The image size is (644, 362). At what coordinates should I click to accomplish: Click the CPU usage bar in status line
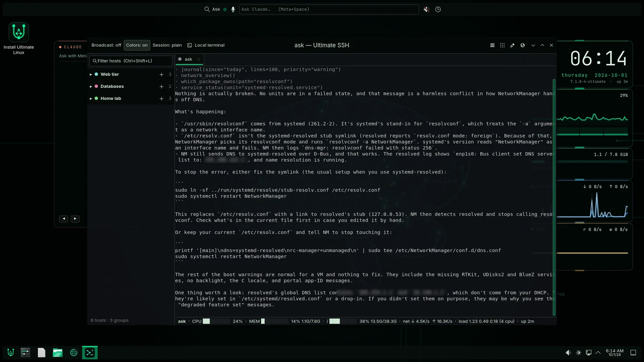point(217,321)
